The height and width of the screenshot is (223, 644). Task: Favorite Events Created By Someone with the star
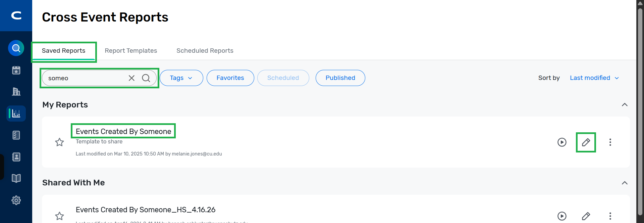coord(59,142)
